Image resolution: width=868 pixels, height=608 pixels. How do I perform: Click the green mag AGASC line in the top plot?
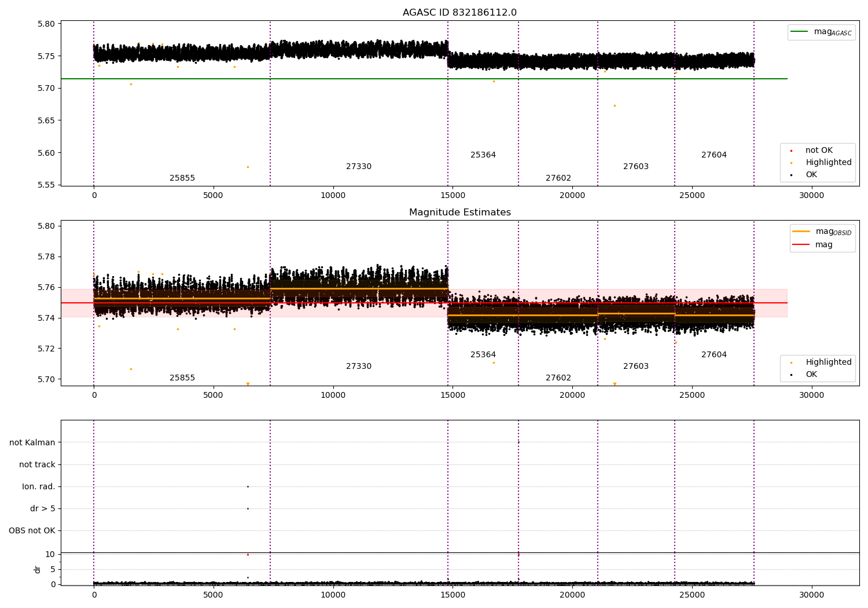coord(424,79)
